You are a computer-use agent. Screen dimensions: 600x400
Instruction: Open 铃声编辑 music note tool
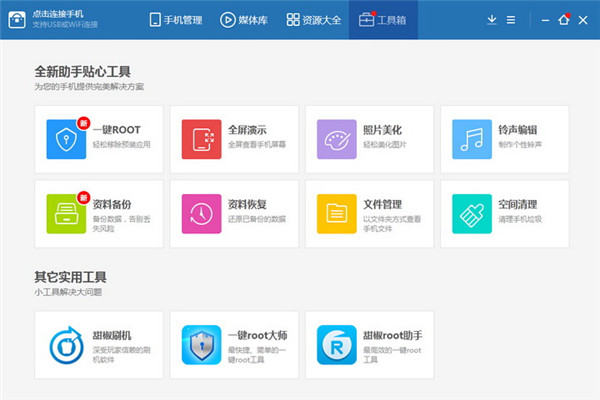pyautogui.click(x=472, y=139)
